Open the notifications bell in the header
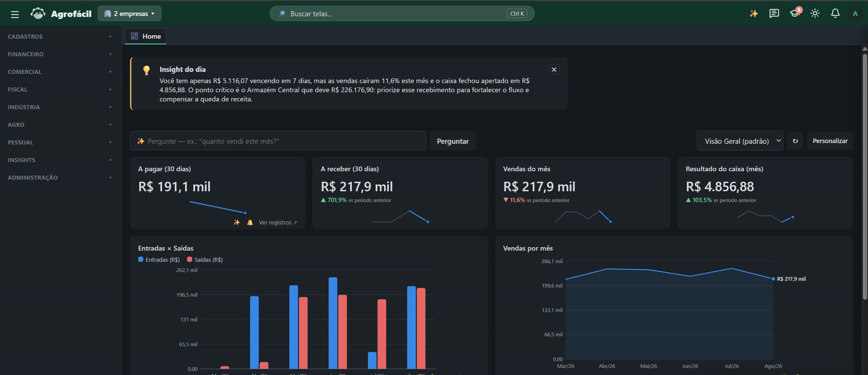868x375 pixels. tap(835, 14)
